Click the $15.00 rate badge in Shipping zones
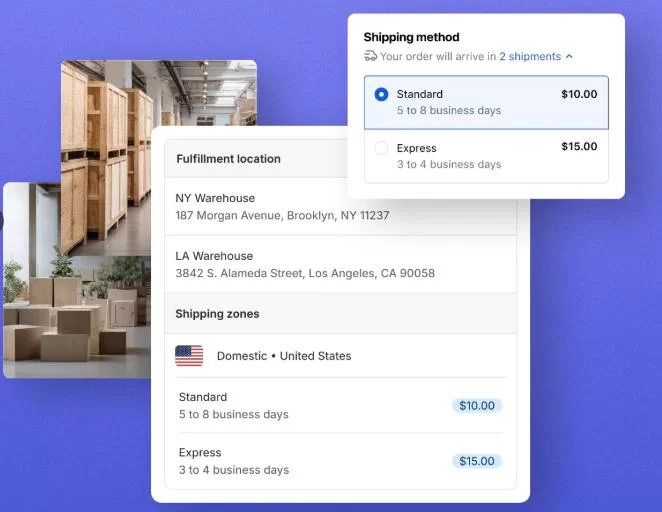The width and height of the screenshot is (662, 512). click(x=477, y=461)
